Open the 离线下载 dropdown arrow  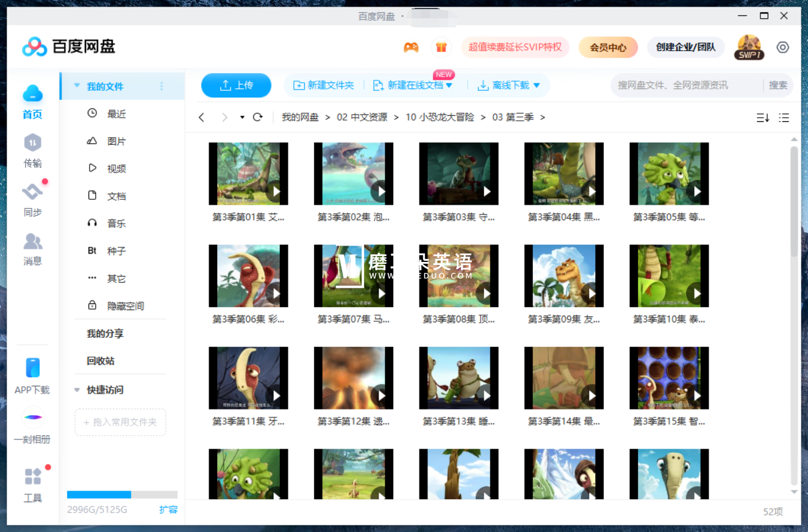pyautogui.click(x=537, y=85)
